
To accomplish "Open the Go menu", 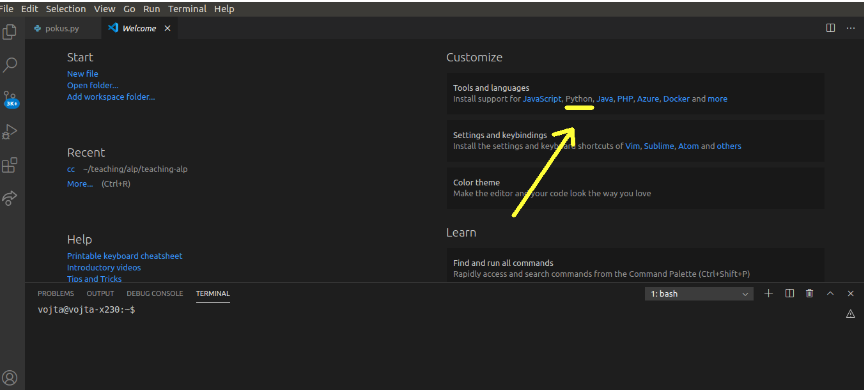I will (129, 9).
